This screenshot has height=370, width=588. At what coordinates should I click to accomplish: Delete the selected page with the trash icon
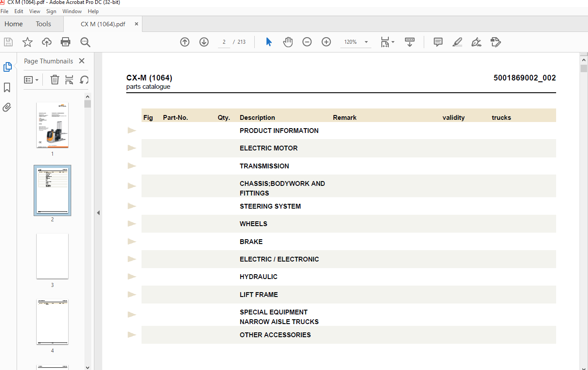(55, 80)
